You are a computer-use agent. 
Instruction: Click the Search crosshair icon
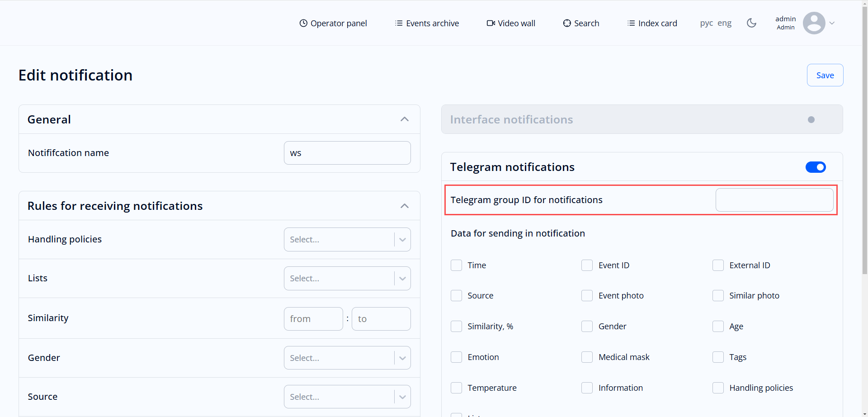tap(566, 23)
